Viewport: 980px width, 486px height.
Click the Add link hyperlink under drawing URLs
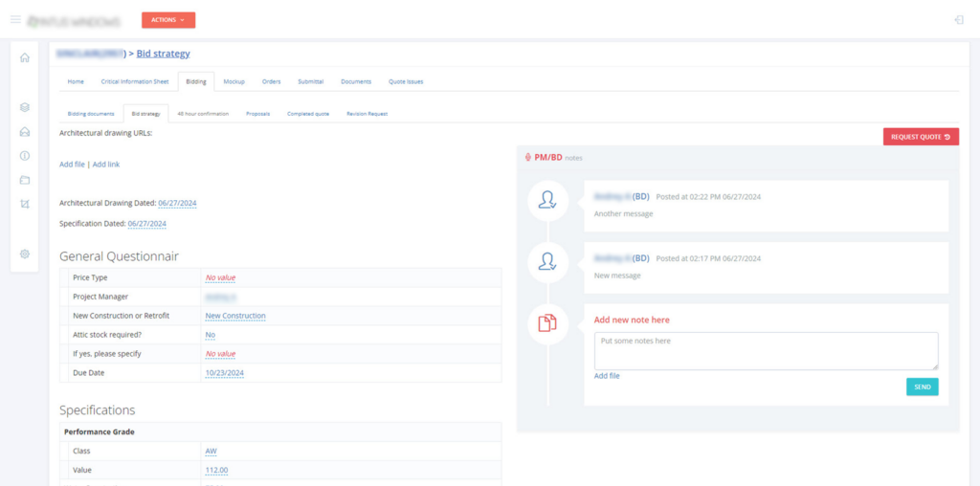106,165
